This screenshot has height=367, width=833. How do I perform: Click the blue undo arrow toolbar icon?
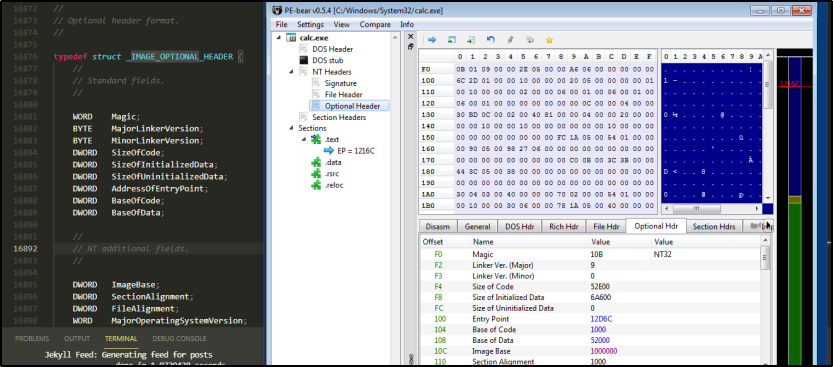490,40
